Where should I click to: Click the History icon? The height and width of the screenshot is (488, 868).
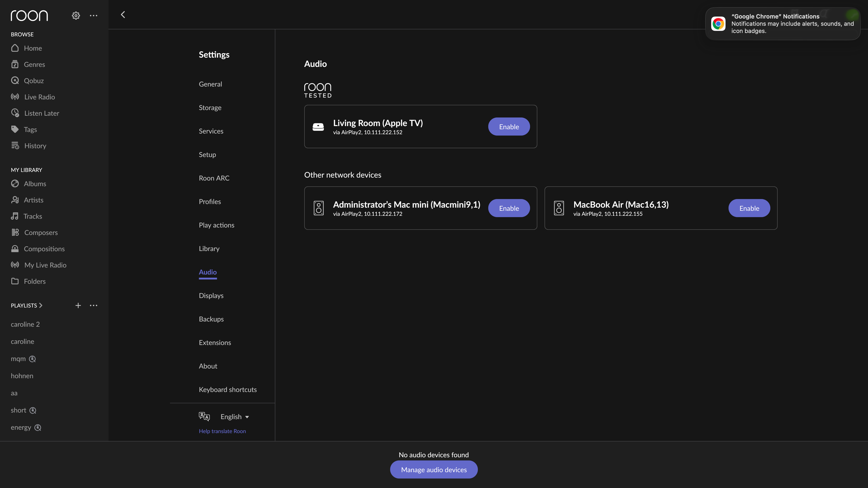coord(15,145)
